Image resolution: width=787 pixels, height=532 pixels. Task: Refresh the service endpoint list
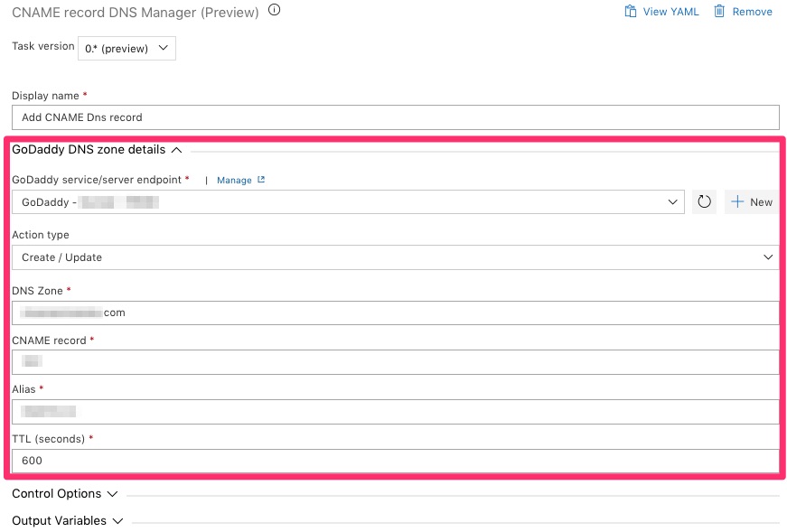(704, 201)
